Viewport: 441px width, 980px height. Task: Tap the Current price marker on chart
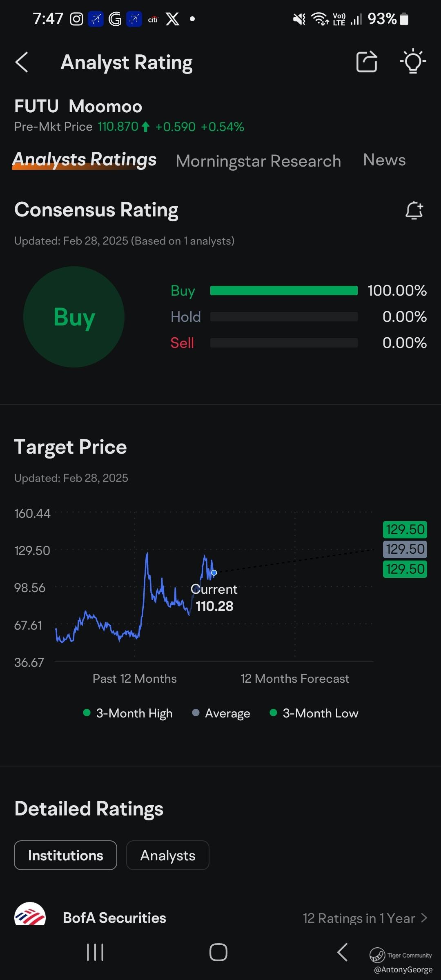pos(214,572)
